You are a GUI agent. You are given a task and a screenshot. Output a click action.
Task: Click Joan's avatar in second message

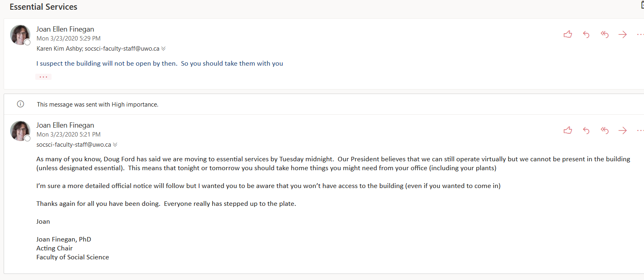20,130
